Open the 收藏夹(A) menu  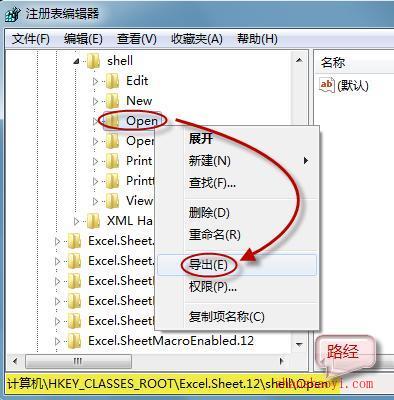tap(197, 39)
